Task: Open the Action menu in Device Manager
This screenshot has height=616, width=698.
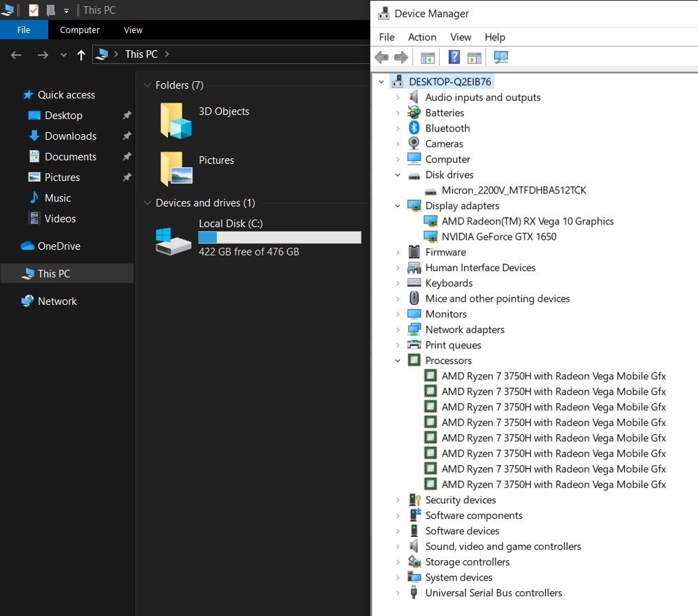Action: (421, 37)
